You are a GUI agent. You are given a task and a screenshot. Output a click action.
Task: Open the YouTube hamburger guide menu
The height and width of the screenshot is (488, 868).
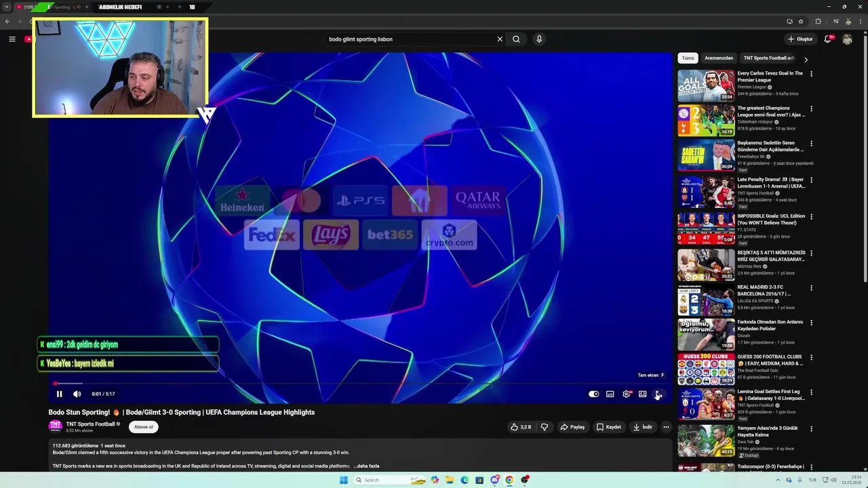click(x=12, y=39)
